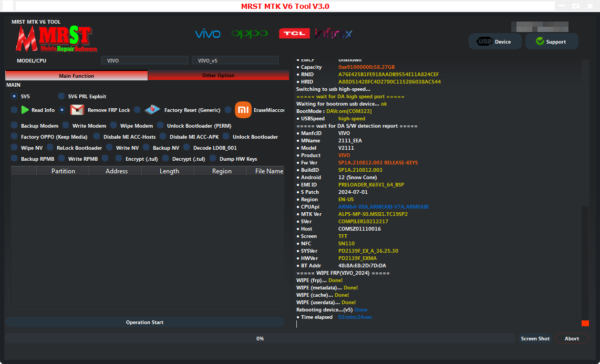Switch to the Other Option tab

click(x=219, y=75)
